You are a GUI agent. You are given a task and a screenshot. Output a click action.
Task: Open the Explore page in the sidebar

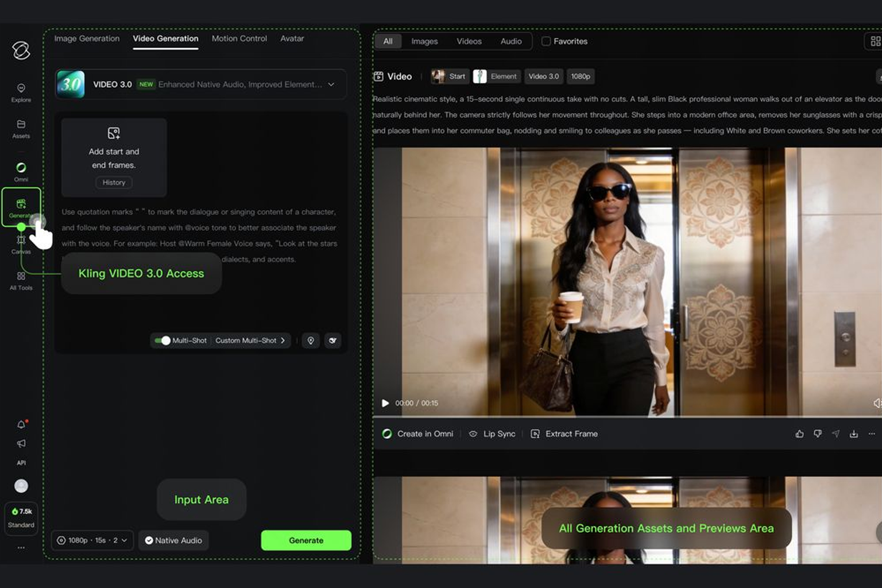[21, 92]
